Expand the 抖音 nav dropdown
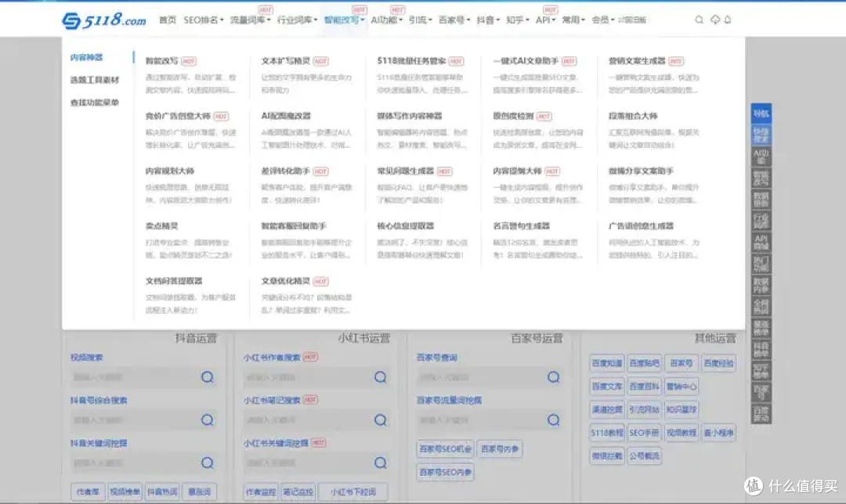This screenshot has height=504, width=846. coord(488,20)
